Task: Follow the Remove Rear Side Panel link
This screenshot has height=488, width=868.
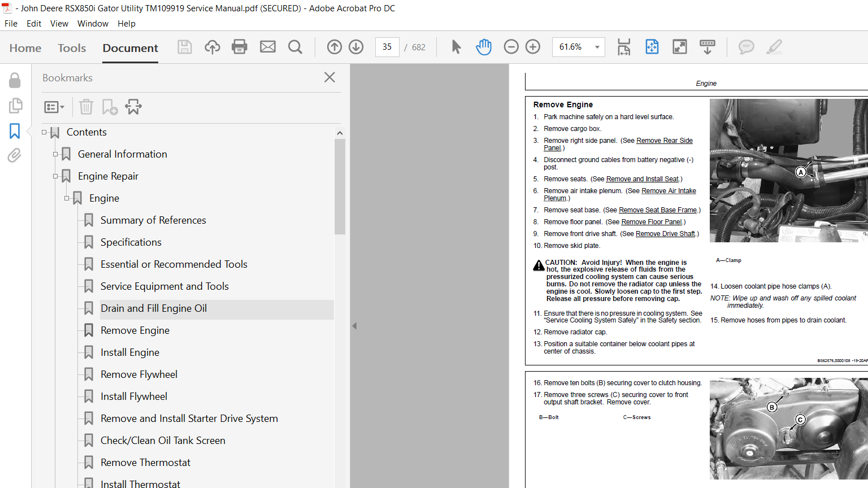Action: 665,141
